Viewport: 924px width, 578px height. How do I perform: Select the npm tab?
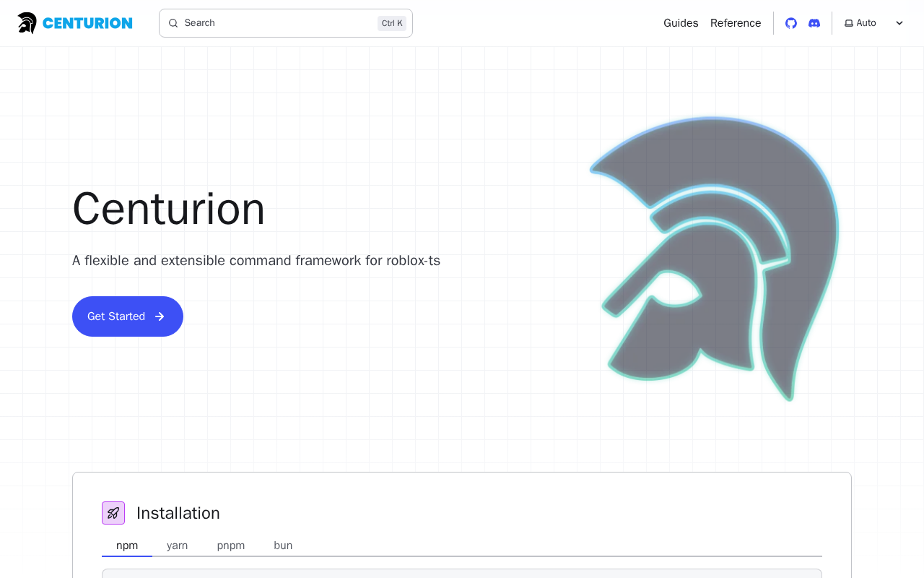127,545
